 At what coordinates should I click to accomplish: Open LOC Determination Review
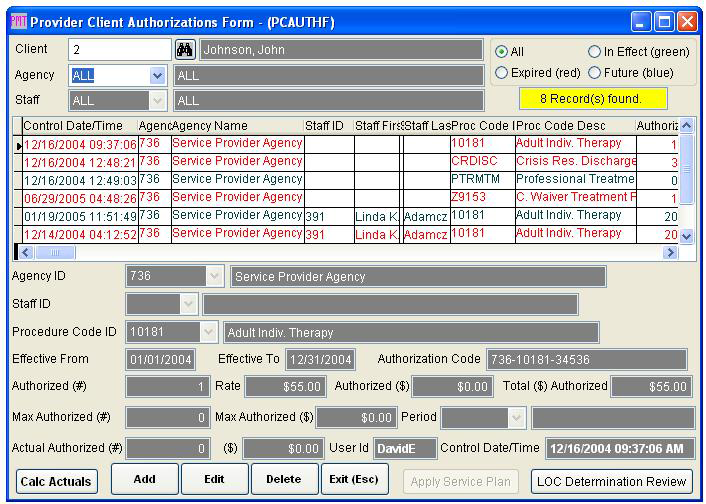click(x=612, y=481)
